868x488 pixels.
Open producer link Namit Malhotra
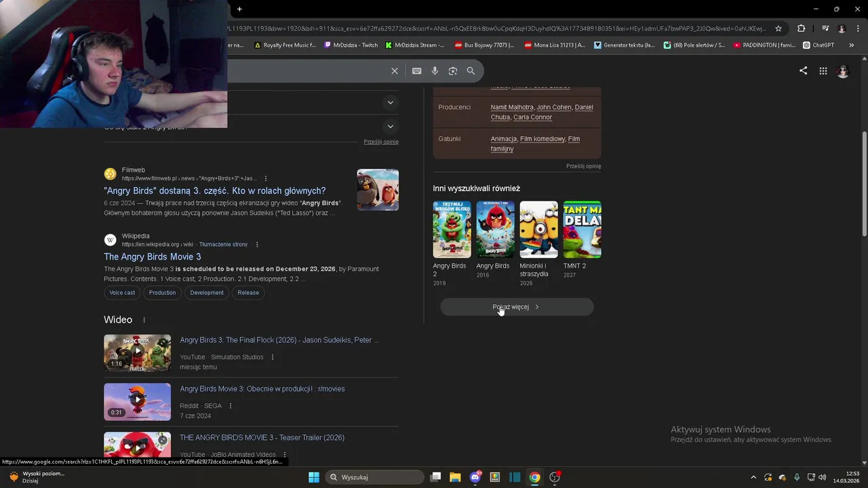512,107
